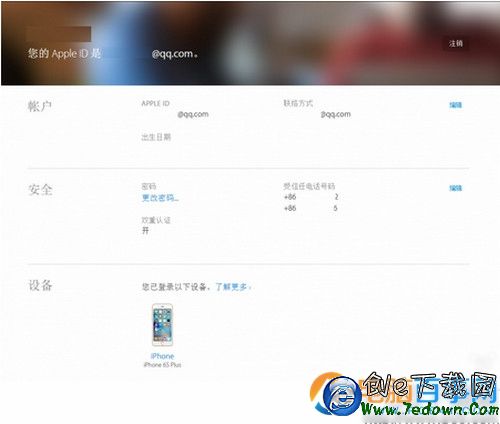The height and width of the screenshot is (424, 500).
Task: Click the trusted phone number ending in 5
Action: [311, 208]
